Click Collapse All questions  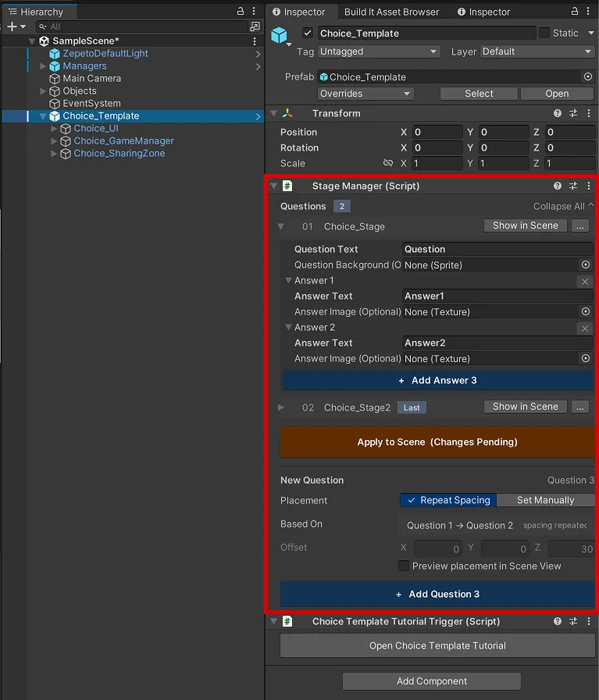(563, 206)
